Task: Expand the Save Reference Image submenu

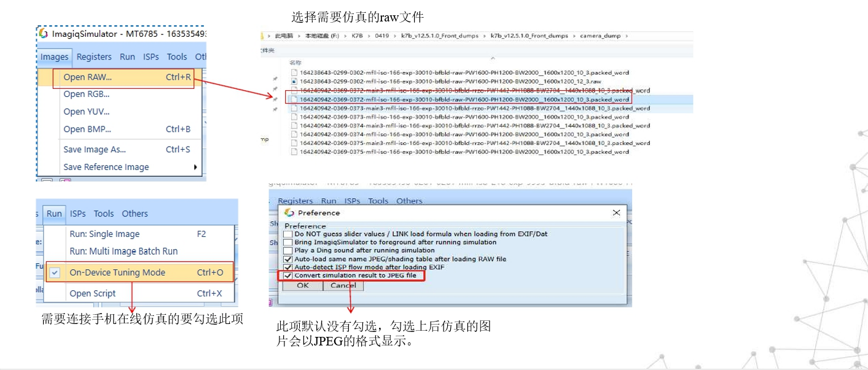Action: click(x=106, y=167)
